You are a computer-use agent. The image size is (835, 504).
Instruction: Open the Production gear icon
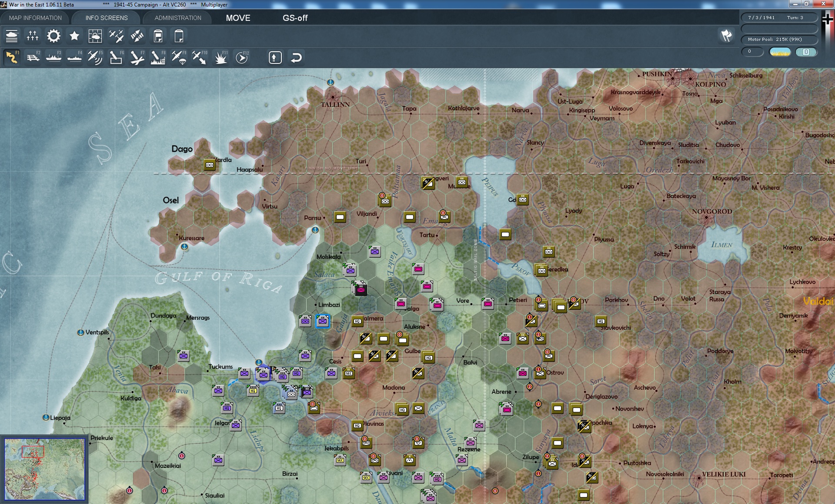(x=53, y=36)
